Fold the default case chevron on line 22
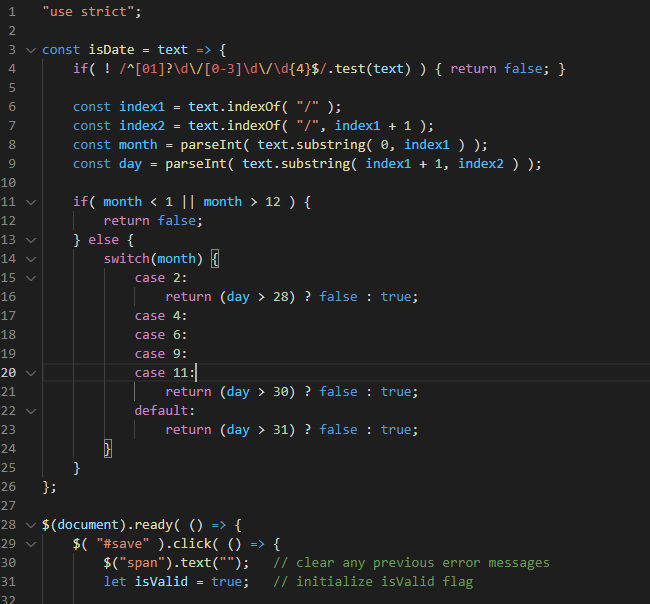The width and height of the screenshot is (650, 604). (31, 411)
